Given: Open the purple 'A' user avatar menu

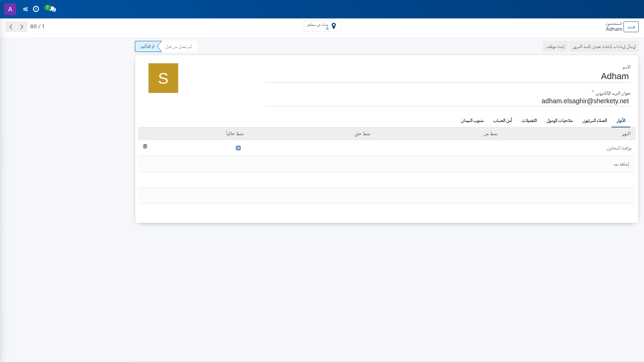Looking at the screenshot, I should pyautogui.click(x=10, y=9).
